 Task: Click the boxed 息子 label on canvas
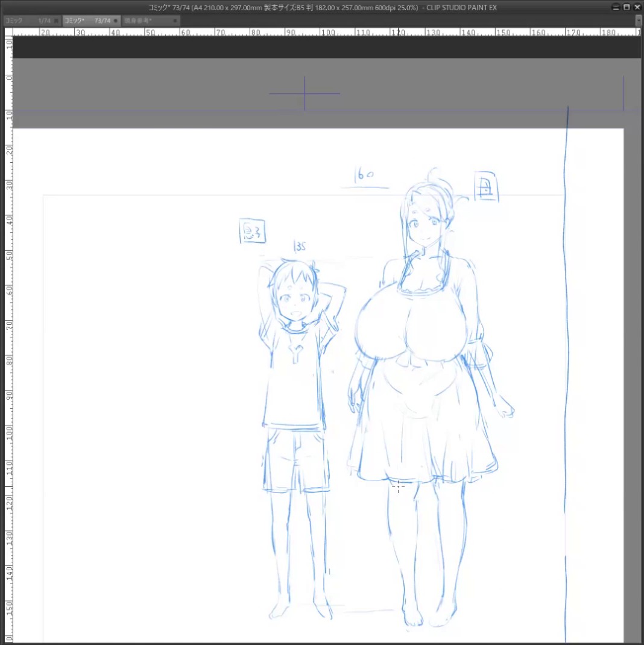(x=252, y=231)
